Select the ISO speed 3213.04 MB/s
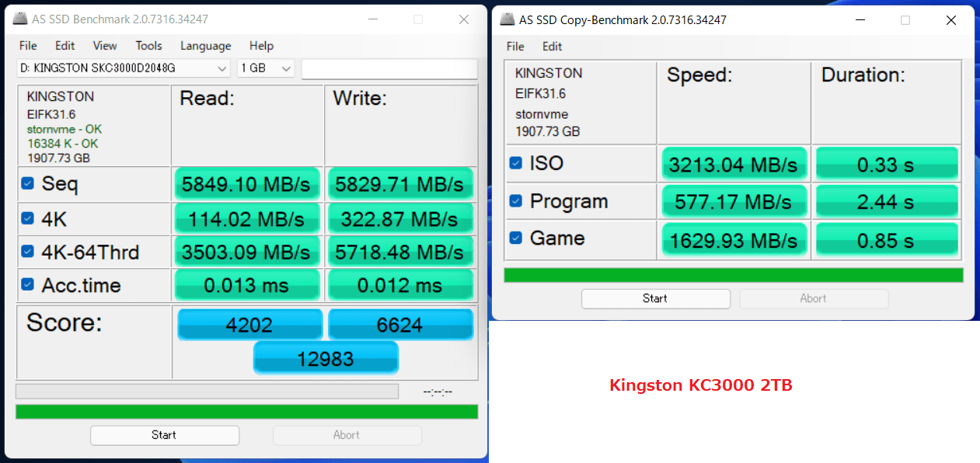The height and width of the screenshot is (463, 980). pos(734,164)
